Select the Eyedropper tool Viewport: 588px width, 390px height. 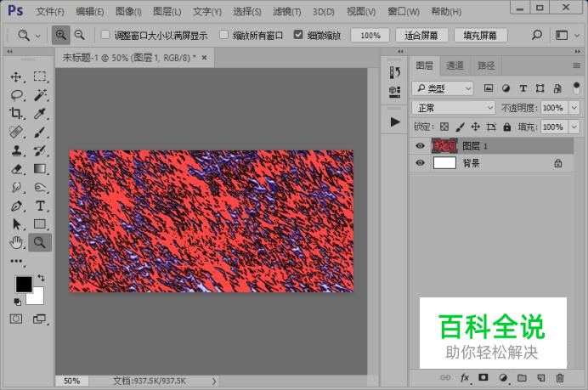(40, 113)
